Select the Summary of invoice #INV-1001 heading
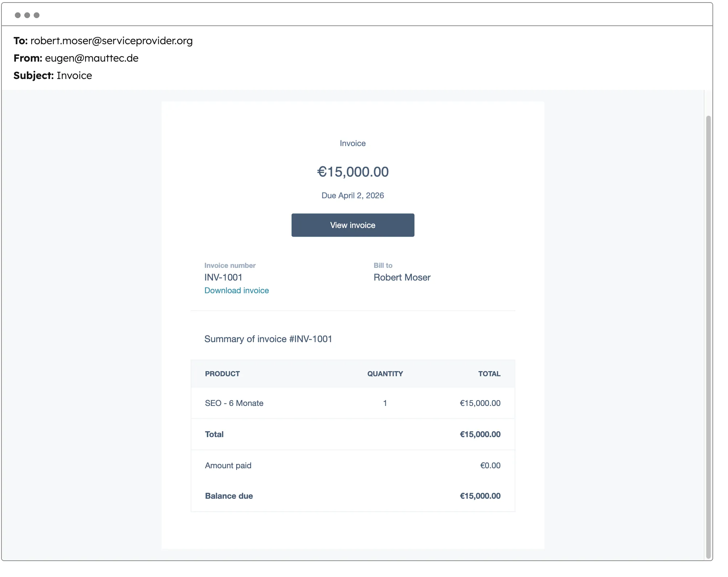This screenshot has width=728, height=577. pyautogui.click(x=268, y=339)
